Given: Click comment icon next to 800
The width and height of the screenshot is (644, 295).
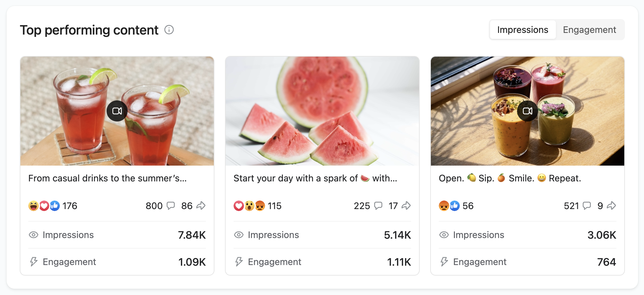Looking at the screenshot, I should (x=171, y=206).
